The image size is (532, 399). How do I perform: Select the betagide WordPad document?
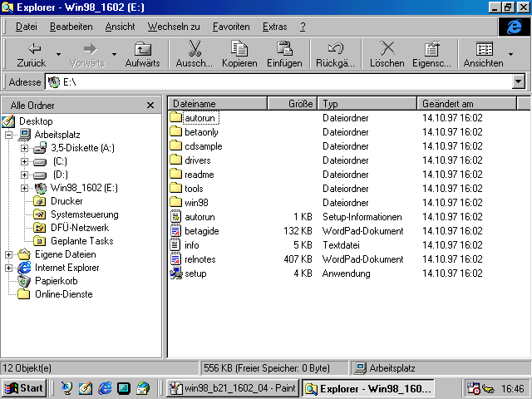[201, 231]
